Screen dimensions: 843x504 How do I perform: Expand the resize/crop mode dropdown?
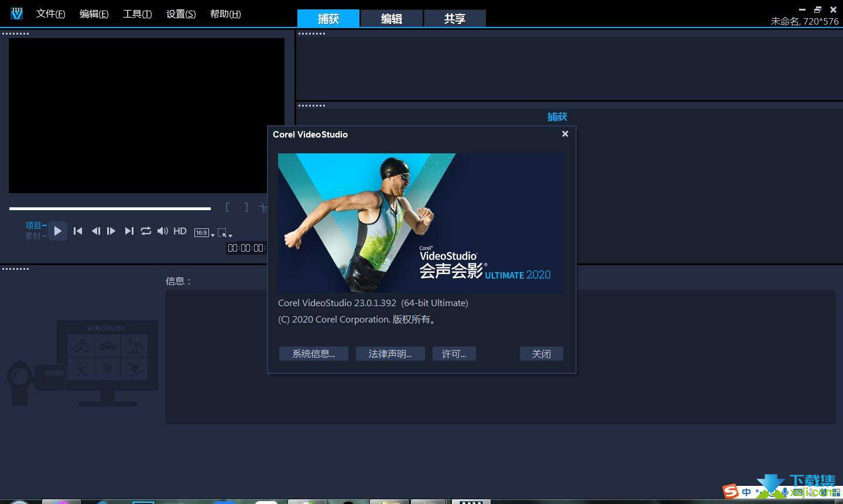tap(225, 233)
